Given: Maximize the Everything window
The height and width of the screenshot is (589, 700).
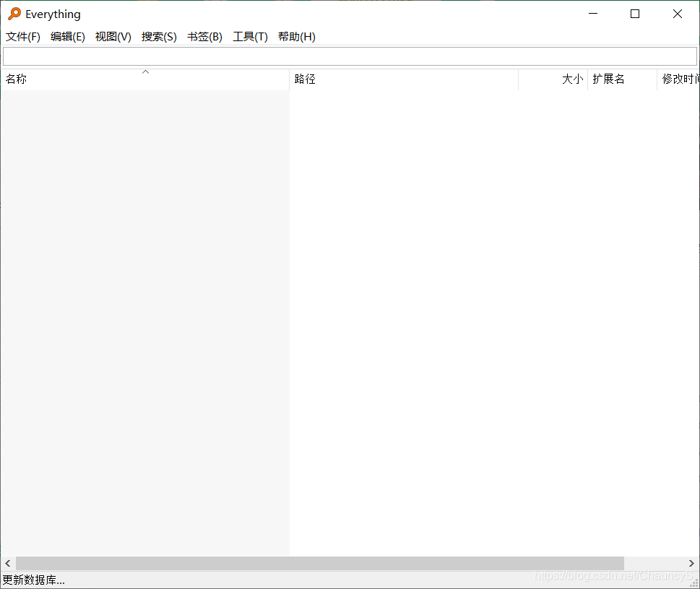Looking at the screenshot, I should [x=635, y=14].
